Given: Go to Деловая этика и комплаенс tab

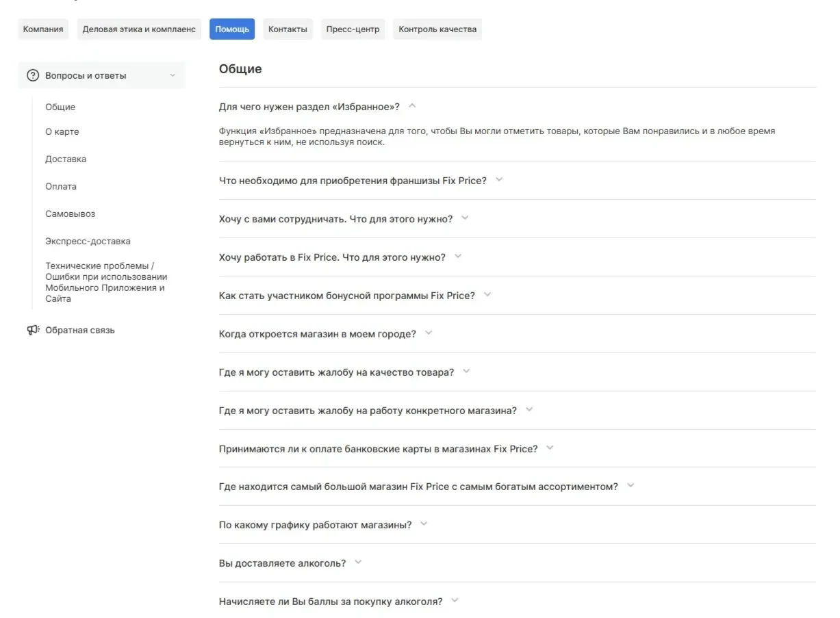Looking at the screenshot, I should 139,29.
